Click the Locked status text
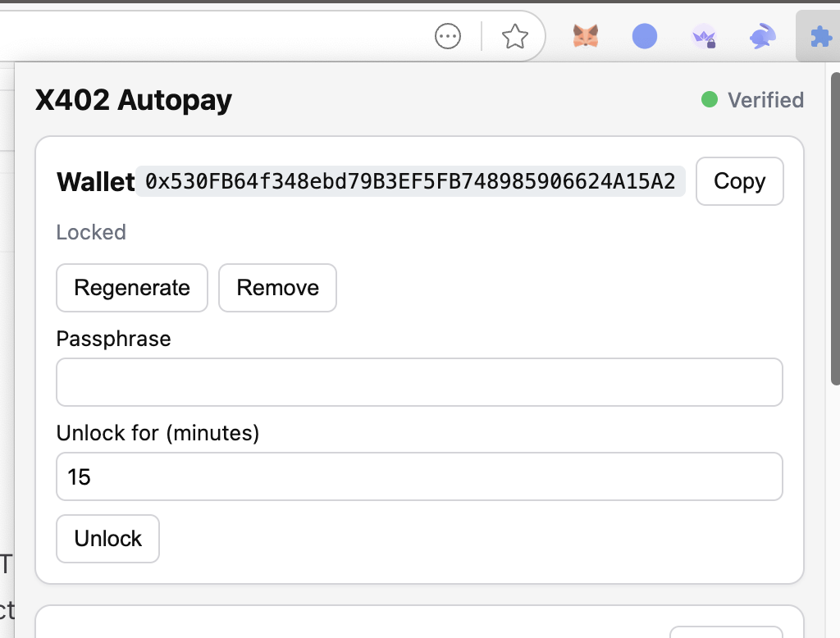This screenshot has height=638, width=840. click(91, 232)
